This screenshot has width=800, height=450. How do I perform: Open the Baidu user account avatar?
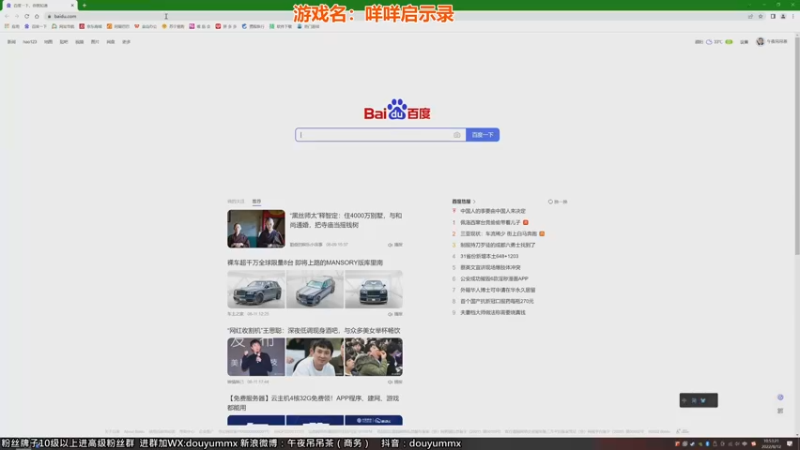click(760, 41)
